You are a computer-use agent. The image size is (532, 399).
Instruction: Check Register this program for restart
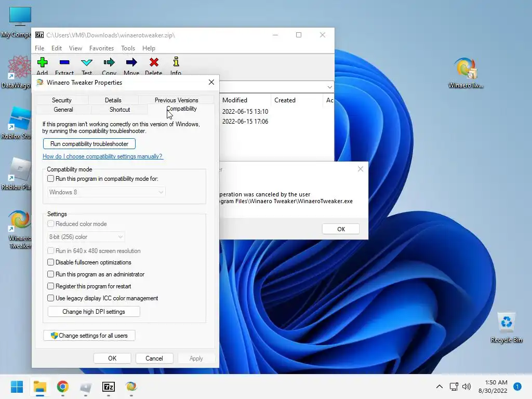click(50, 286)
